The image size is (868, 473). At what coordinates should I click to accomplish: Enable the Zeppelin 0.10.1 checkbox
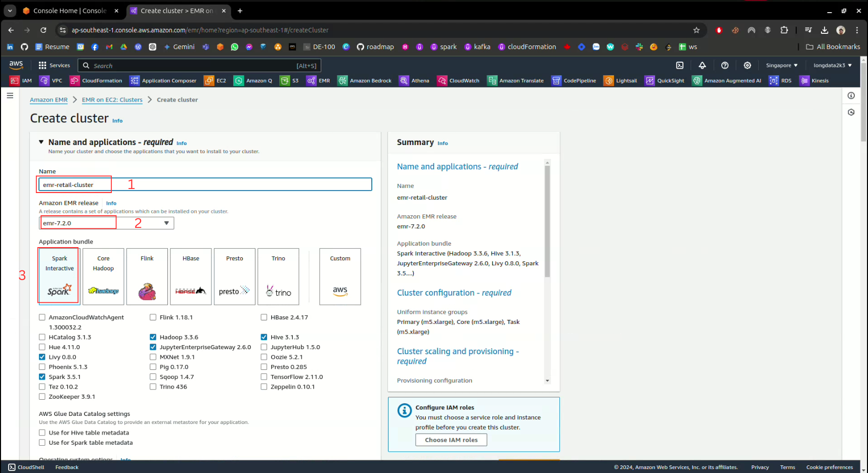pos(264,387)
